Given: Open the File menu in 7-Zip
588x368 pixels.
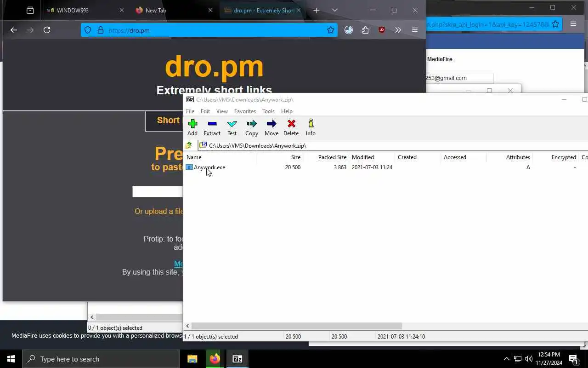Looking at the screenshot, I should click(190, 111).
